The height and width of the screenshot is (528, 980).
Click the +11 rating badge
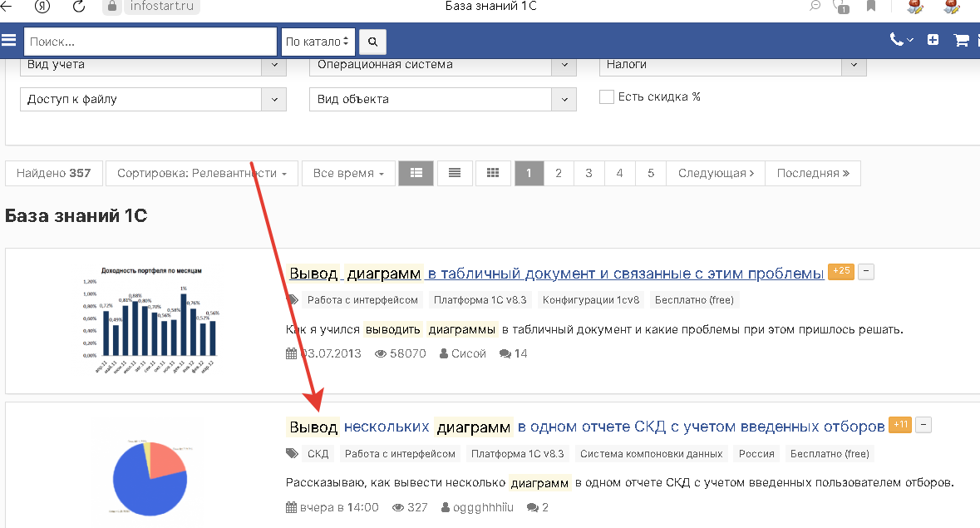900,425
